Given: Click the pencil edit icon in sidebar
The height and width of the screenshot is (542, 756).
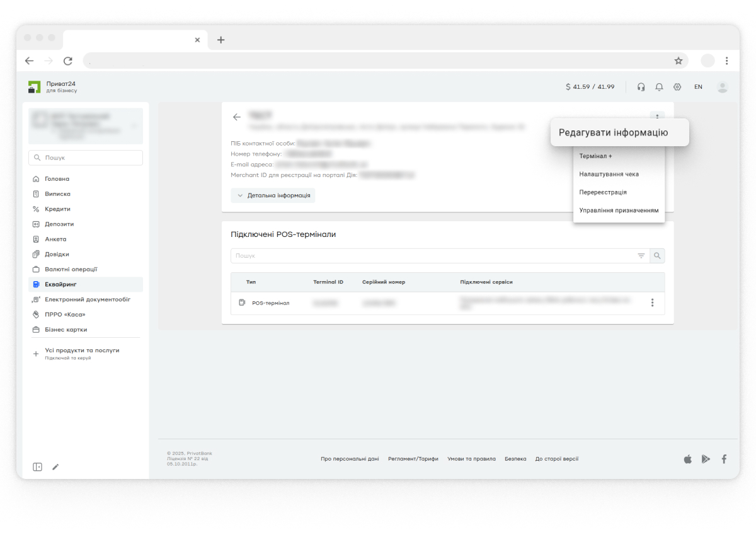Looking at the screenshot, I should [55, 467].
